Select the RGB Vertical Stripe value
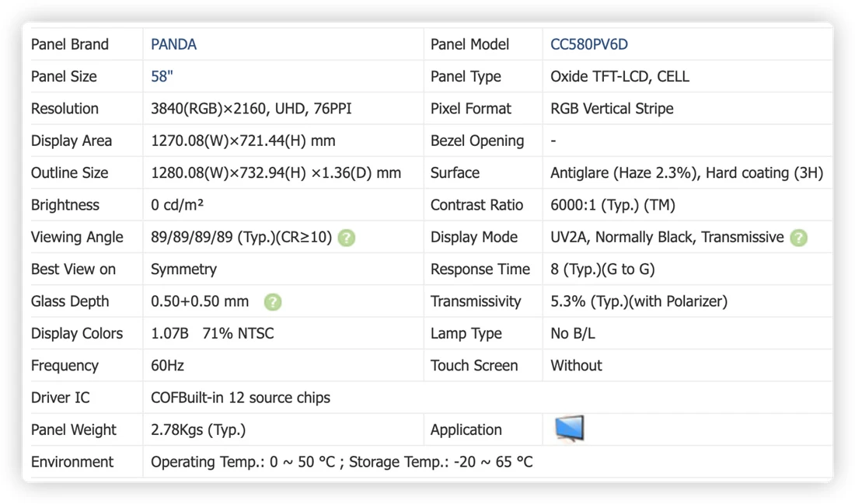Viewport: 855px width, 504px height. [612, 109]
